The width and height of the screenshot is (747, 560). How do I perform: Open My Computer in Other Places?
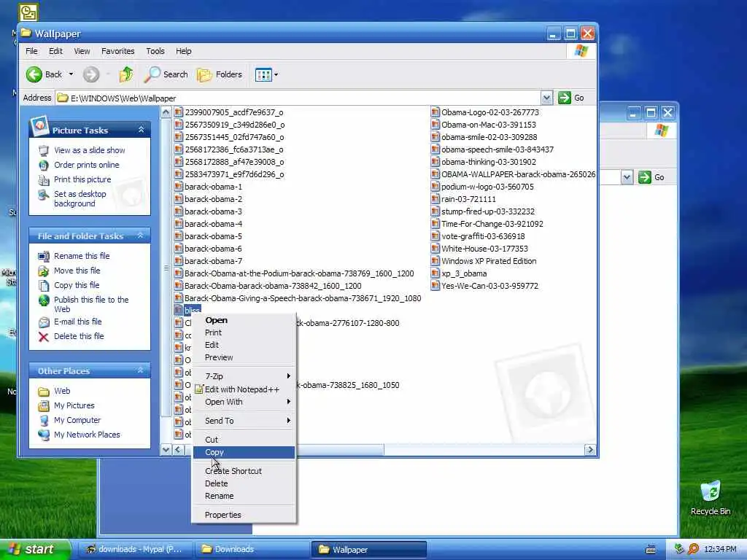pos(77,420)
